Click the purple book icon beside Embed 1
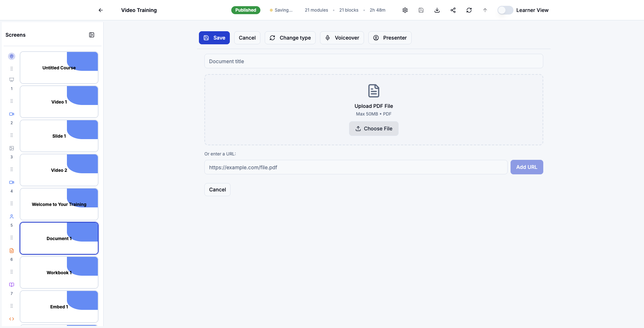 tap(12, 285)
